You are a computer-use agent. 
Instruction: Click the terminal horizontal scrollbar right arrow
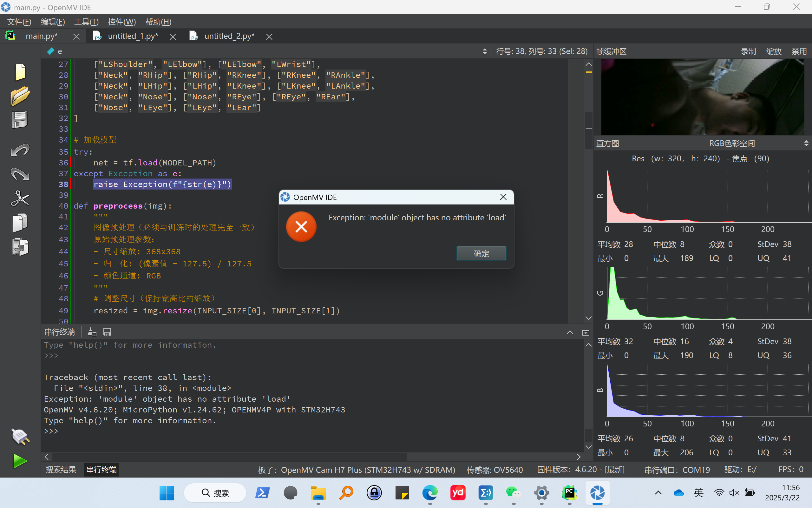click(579, 457)
